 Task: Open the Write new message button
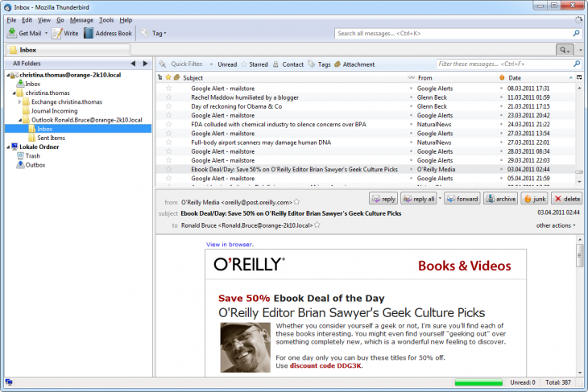(x=65, y=33)
